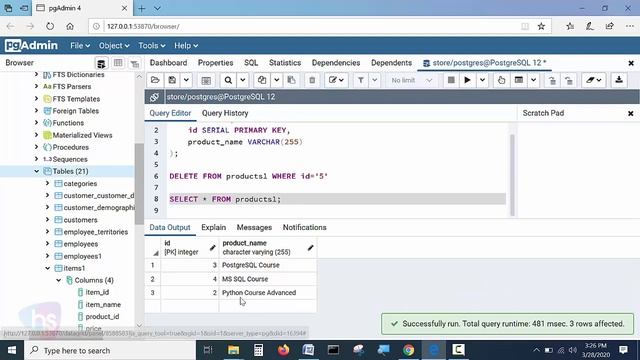The width and height of the screenshot is (640, 360).
Task: Click the Stop query button
Action: (x=451, y=80)
